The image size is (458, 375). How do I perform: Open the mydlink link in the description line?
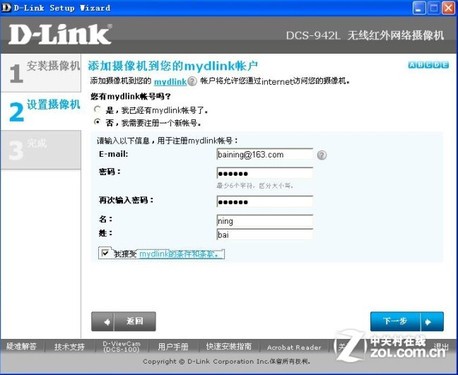(170, 81)
